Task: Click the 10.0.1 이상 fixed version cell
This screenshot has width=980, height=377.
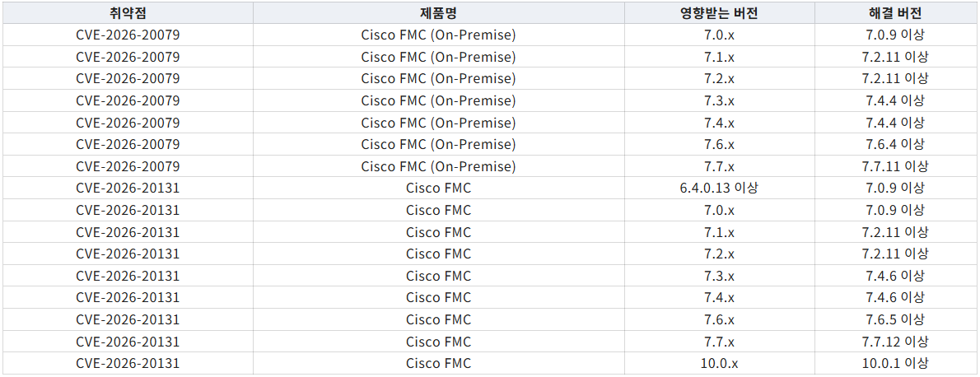Action: coord(895,363)
